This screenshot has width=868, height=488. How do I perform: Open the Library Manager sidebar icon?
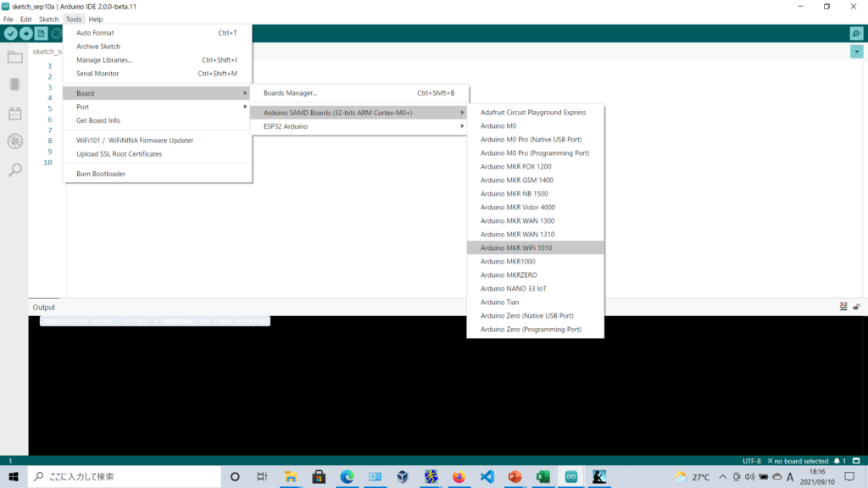pyautogui.click(x=15, y=114)
